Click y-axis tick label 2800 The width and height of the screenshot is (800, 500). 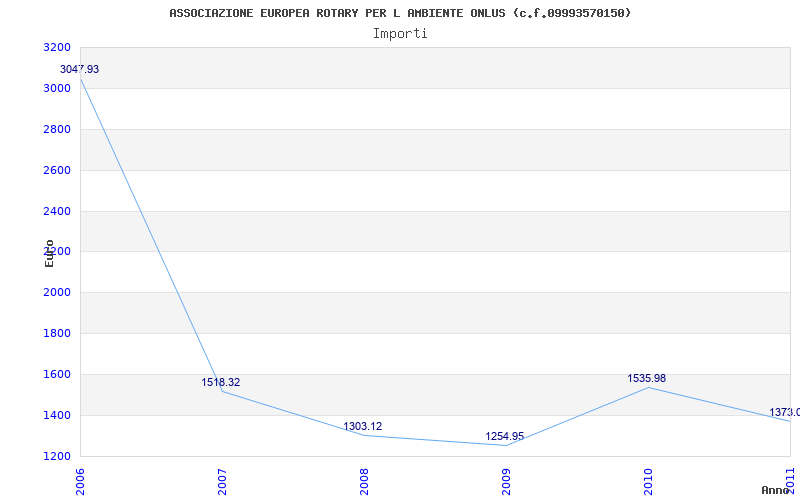(x=57, y=129)
